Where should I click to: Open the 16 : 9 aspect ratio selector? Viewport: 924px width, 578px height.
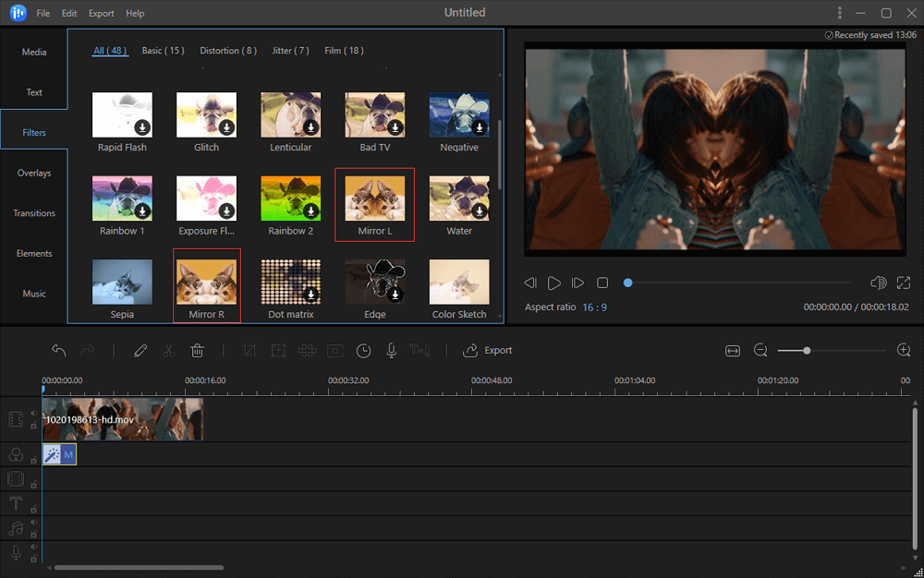click(594, 307)
